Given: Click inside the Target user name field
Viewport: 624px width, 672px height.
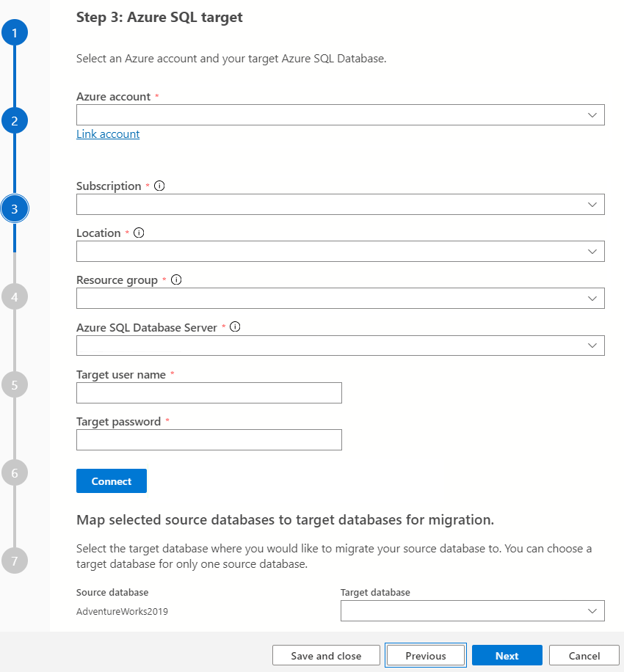Looking at the screenshot, I should [x=208, y=392].
